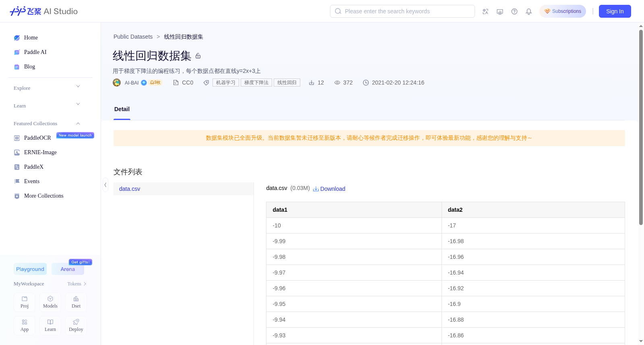644x345 pixels.
Task: Open the Dset workspace tile
Action: coord(76,302)
